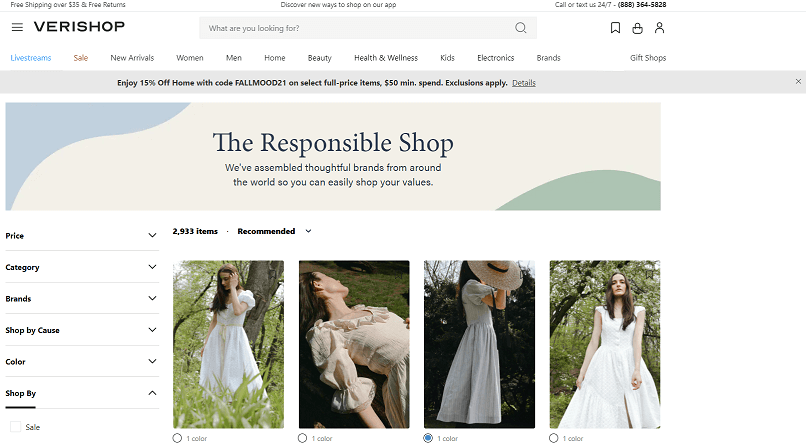Screen dimensions: 806x447
Task: Expand the Brands filter
Action: [82, 299]
